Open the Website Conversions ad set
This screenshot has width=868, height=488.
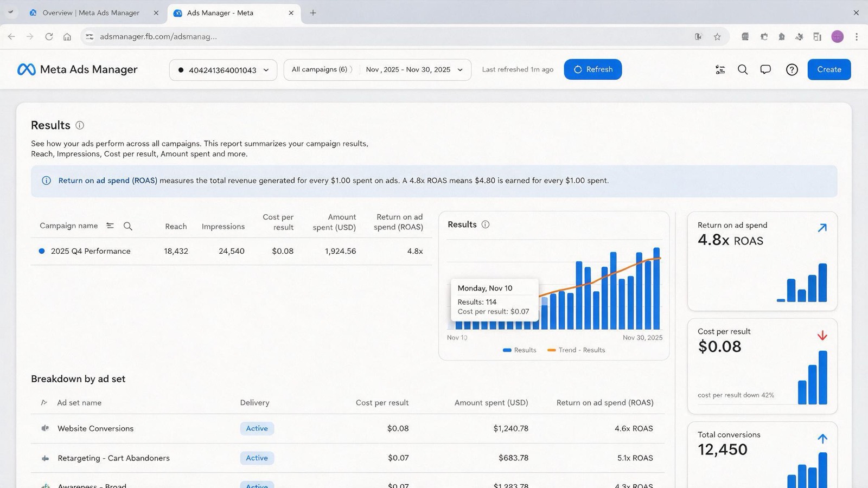click(95, 428)
